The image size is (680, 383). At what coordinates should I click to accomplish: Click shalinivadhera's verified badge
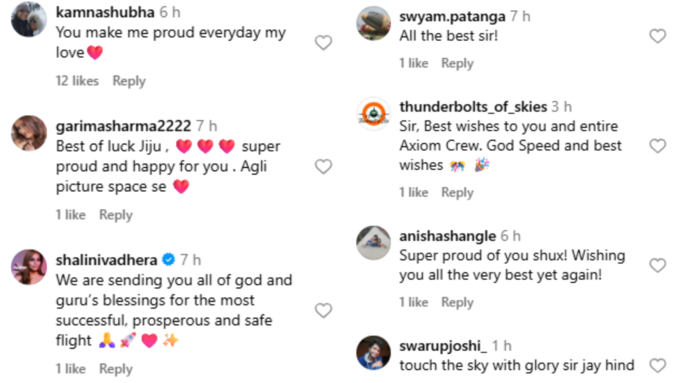pos(168,259)
